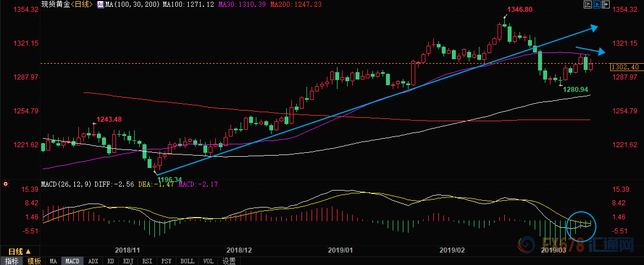The image size is (644, 265).
Task: Select the MACD indicator button
Action: 72,261
